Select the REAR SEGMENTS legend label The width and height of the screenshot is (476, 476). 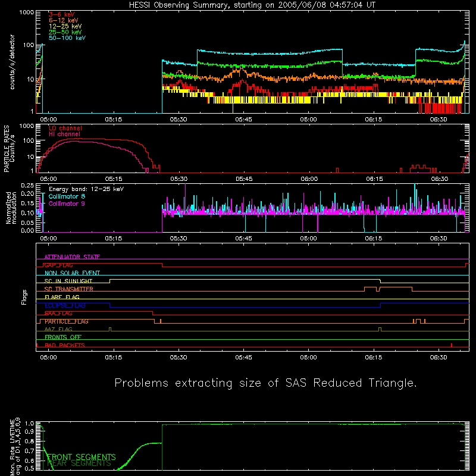(x=79, y=463)
